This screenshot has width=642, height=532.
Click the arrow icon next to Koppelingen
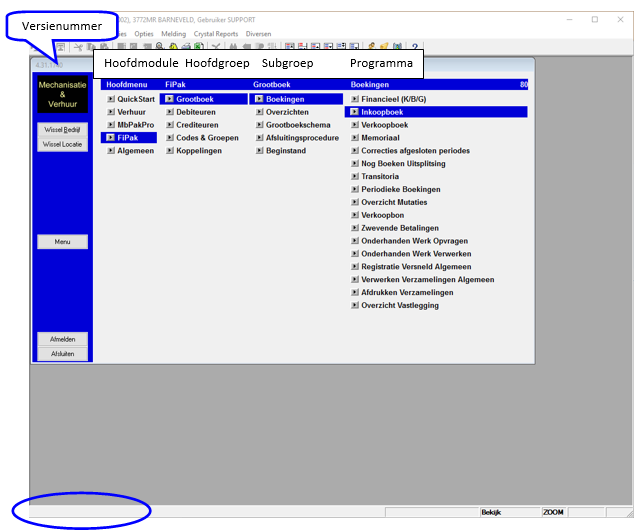tap(170, 151)
